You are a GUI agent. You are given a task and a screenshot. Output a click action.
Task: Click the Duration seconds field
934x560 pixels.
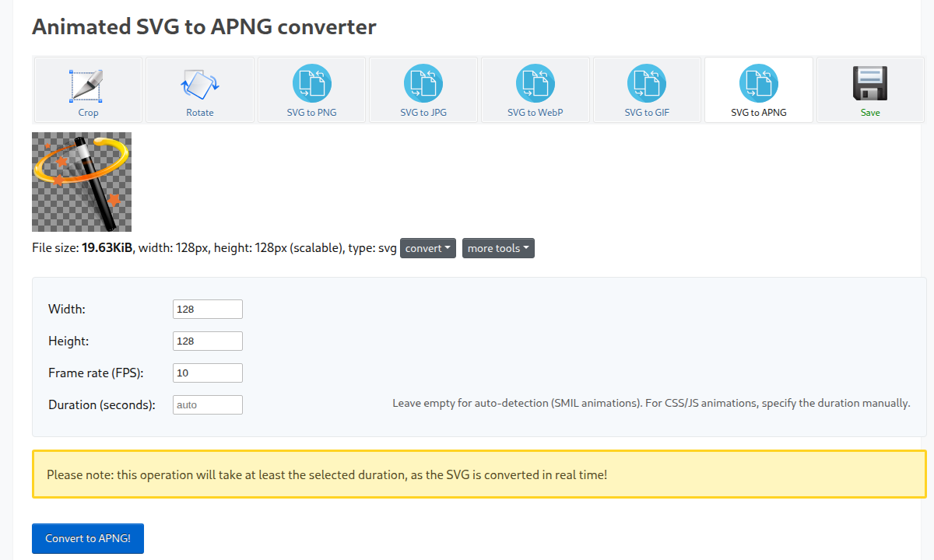208,404
